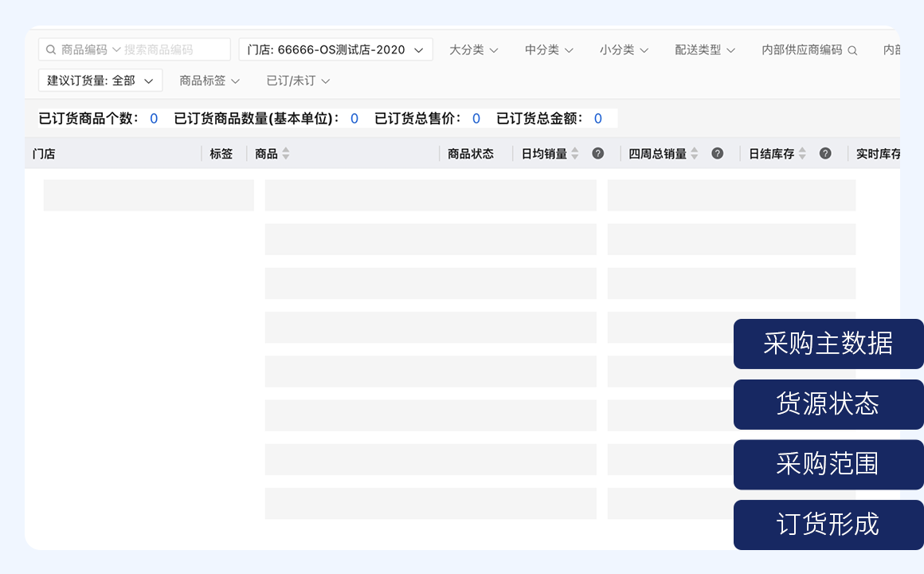Click the help icon next to 四周总销量
Image resolution: width=924 pixels, height=574 pixels.
coord(718,154)
